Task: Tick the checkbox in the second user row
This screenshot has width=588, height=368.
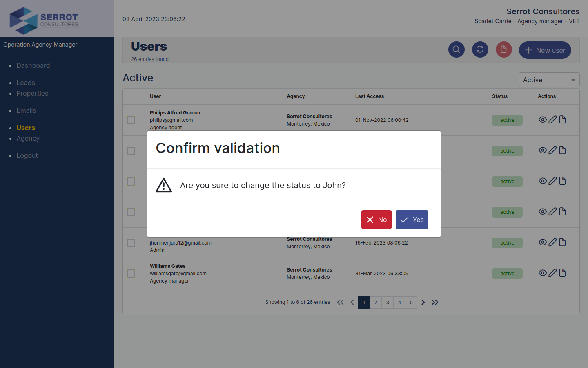Action: coord(131,151)
